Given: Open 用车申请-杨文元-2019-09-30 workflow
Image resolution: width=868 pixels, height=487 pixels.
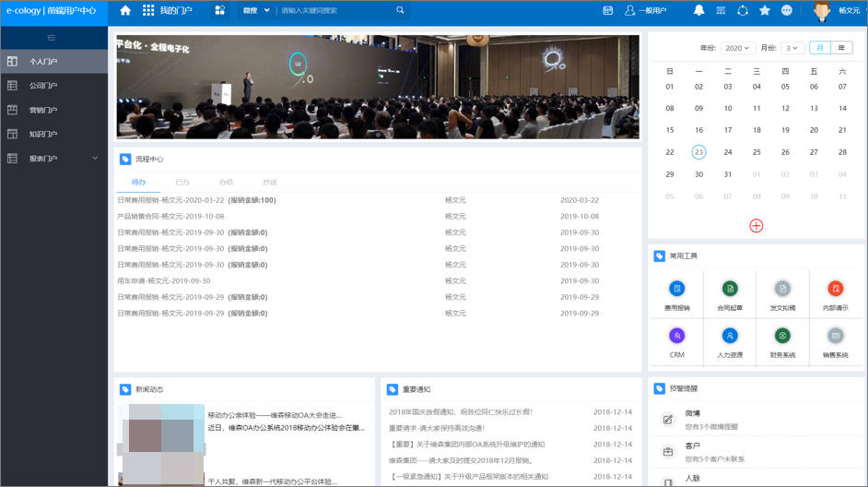Looking at the screenshot, I should tap(164, 281).
